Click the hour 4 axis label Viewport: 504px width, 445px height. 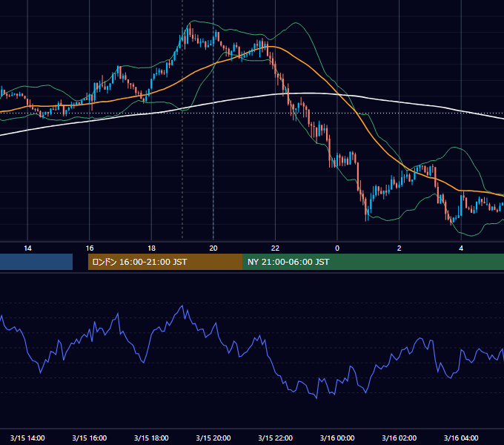coord(461,248)
